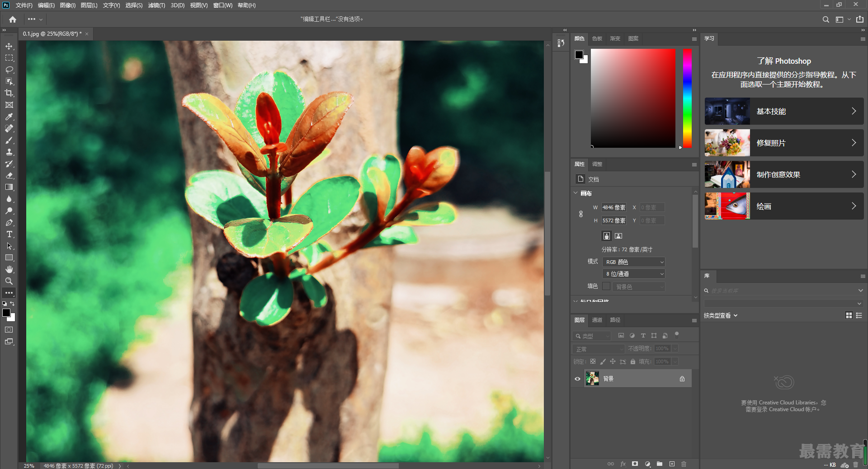868x469 pixels.
Task: Open the workspace switcher dropdown
Action: click(x=843, y=19)
